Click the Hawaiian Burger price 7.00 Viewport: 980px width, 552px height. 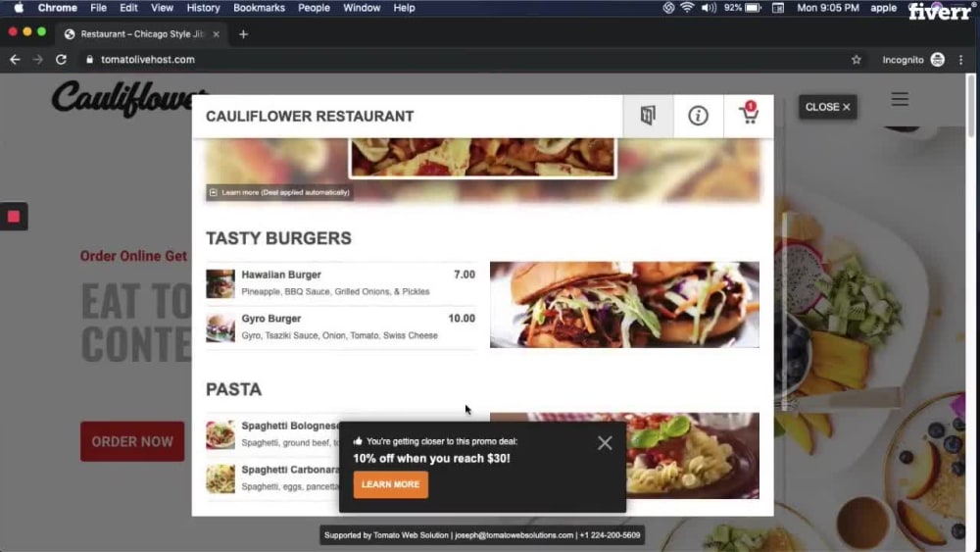(465, 275)
